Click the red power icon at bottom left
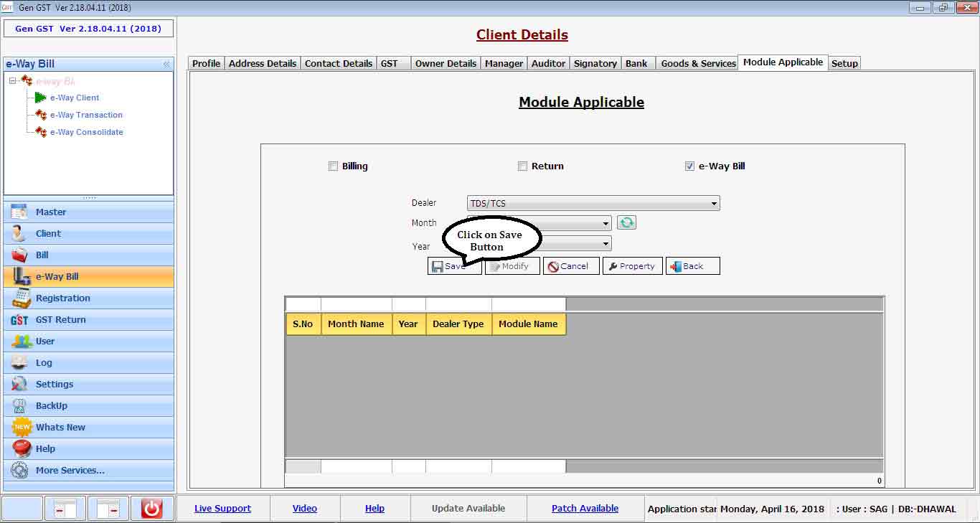This screenshot has width=980, height=523. click(151, 508)
